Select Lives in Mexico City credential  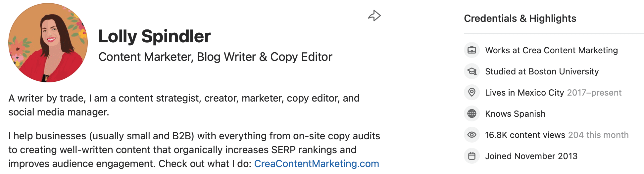[524, 93]
